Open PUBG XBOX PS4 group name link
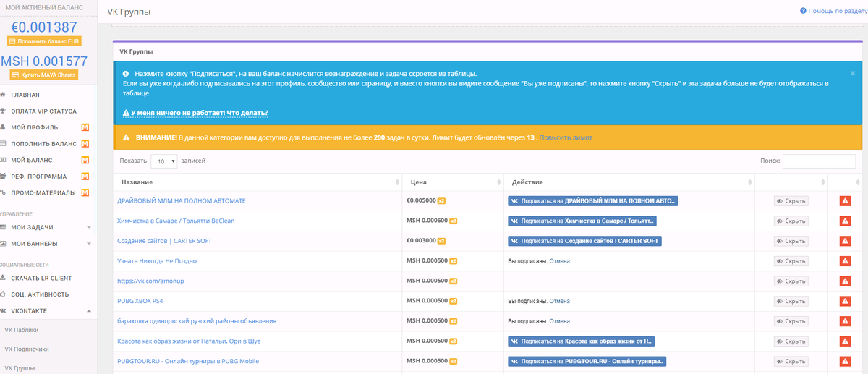 click(140, 301)
